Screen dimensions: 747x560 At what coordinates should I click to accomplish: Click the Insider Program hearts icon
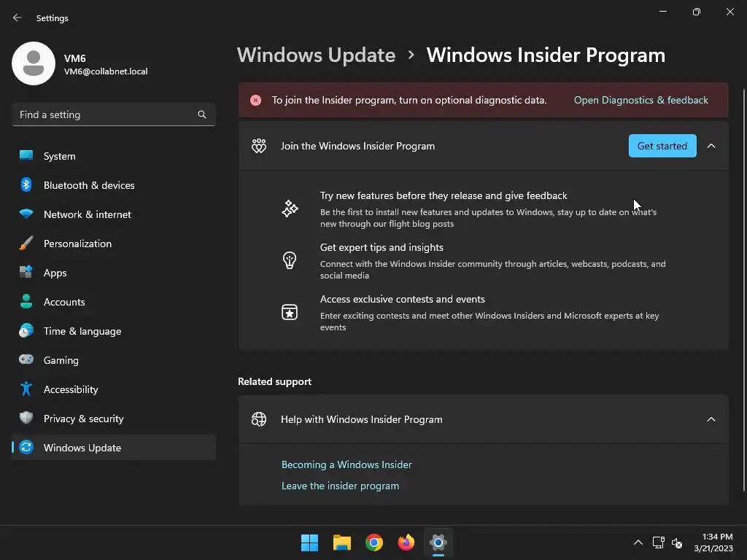point(259,146)
